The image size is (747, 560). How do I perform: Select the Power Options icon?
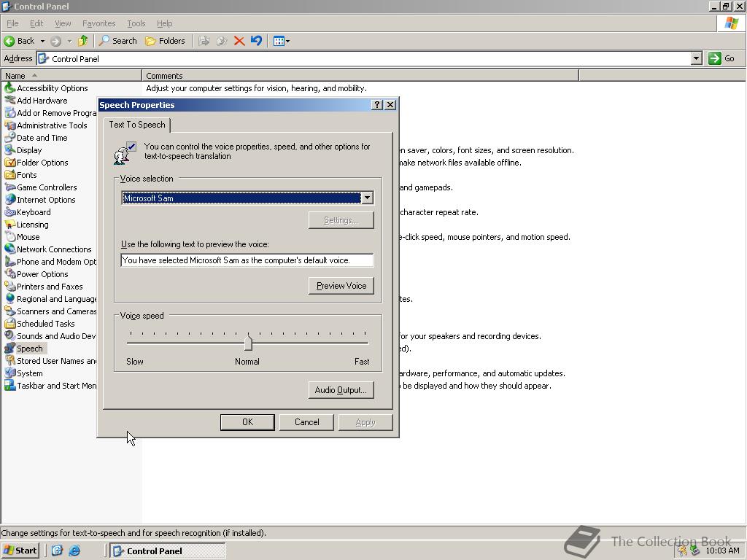click(10, 274)
